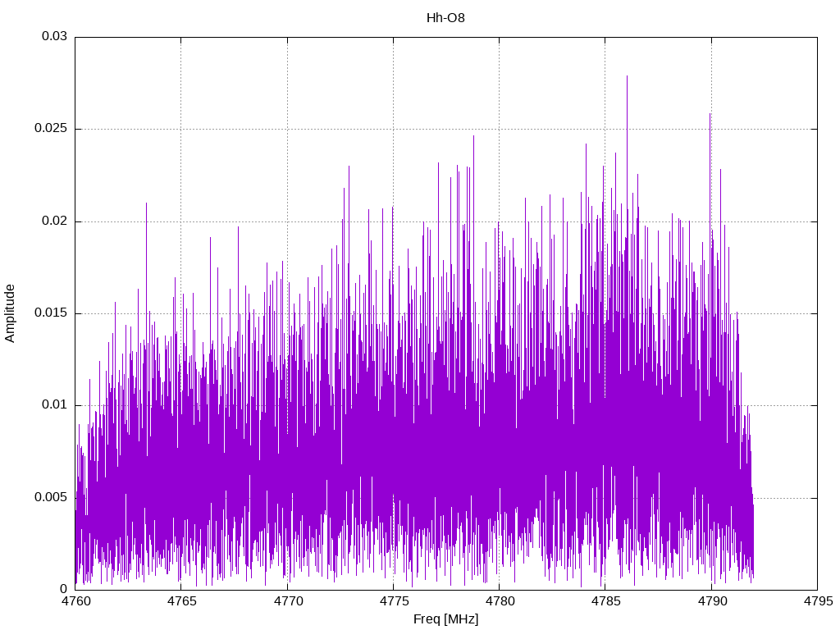Screen dimensions: 840x630
Task: Click the 4760 x-axis tick label
Action: (x=75, y=601)
